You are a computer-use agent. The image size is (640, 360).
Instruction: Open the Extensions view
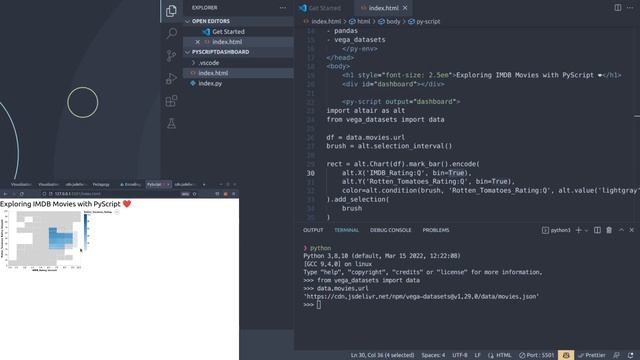click(171, 101)
